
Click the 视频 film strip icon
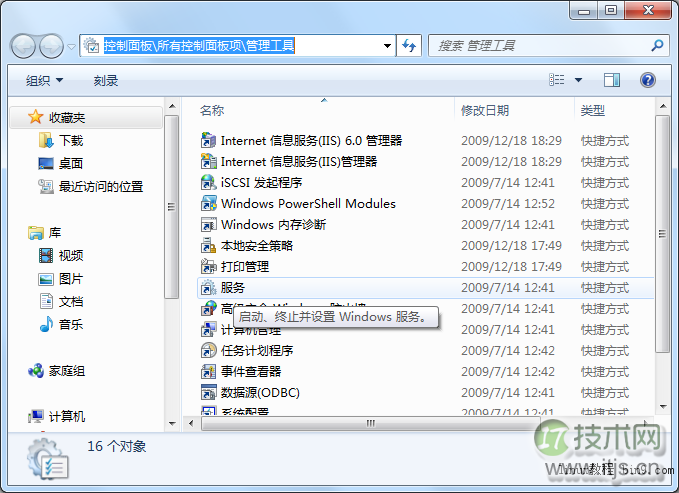(46, 256)
